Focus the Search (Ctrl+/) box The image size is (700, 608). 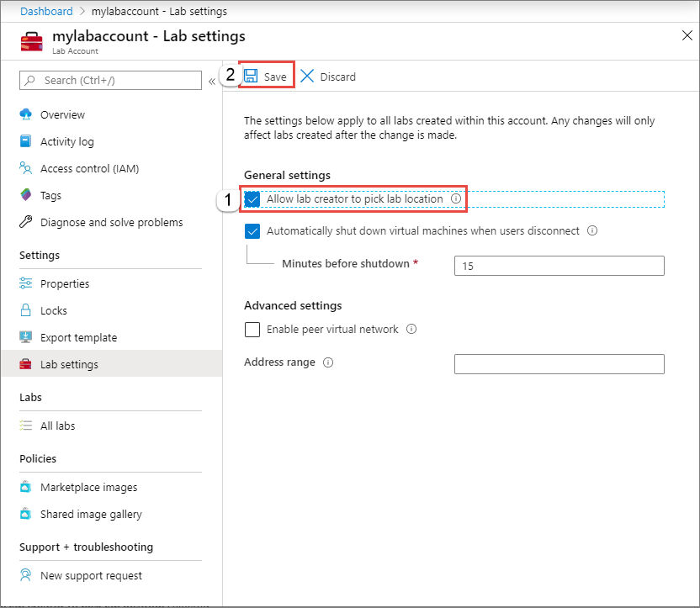[110, 80]
